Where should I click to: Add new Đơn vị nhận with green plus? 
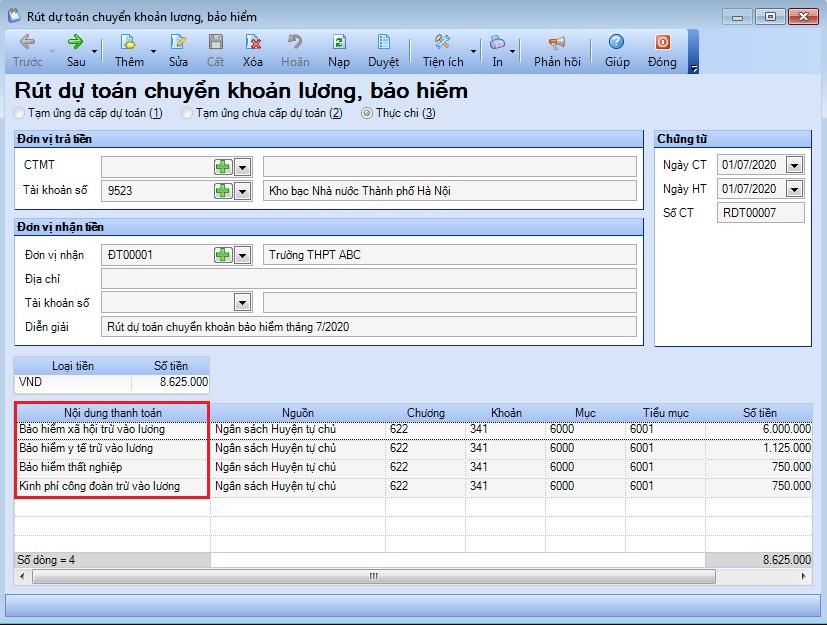(223, 255)
